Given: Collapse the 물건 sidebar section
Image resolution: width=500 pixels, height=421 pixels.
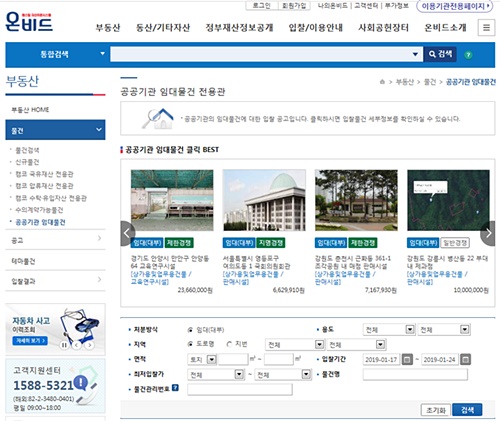Looking at the screenshot, I should coord(55,130).
